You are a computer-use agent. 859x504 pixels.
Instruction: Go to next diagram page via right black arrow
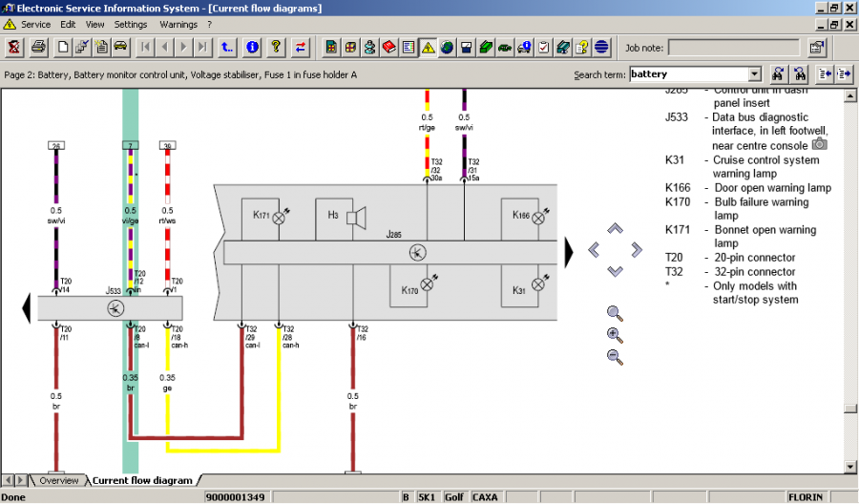[x=569, y=252]
